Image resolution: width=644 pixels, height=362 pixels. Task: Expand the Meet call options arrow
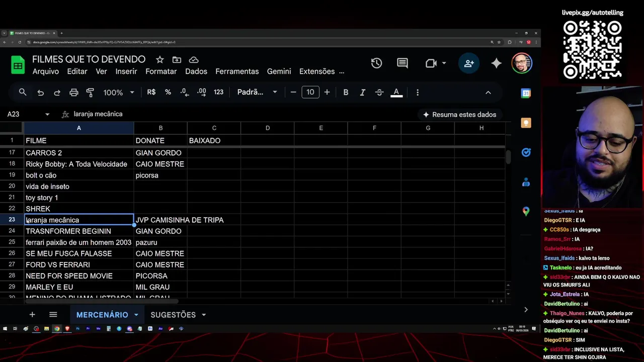point(444,63)
